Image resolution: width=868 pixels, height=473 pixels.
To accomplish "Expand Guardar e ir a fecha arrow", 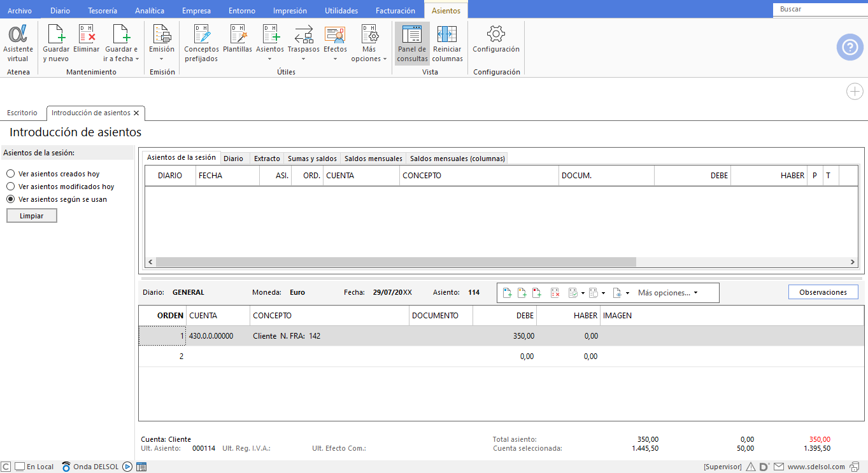I will 136,59.
